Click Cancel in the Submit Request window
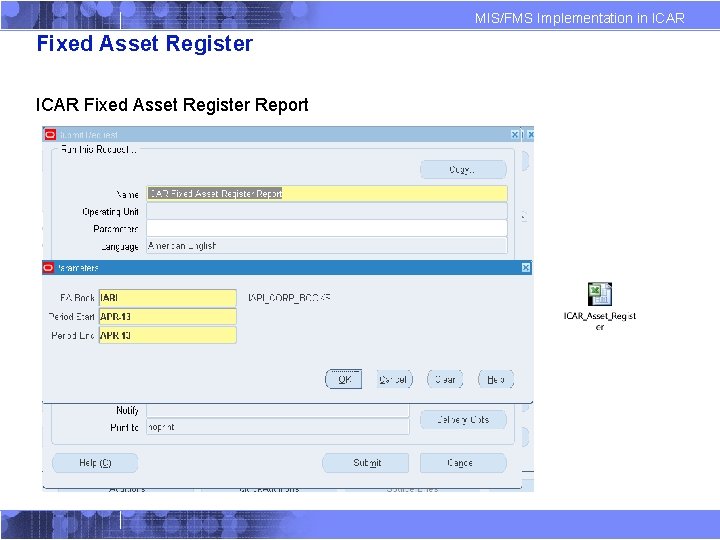 pos(463,463)
